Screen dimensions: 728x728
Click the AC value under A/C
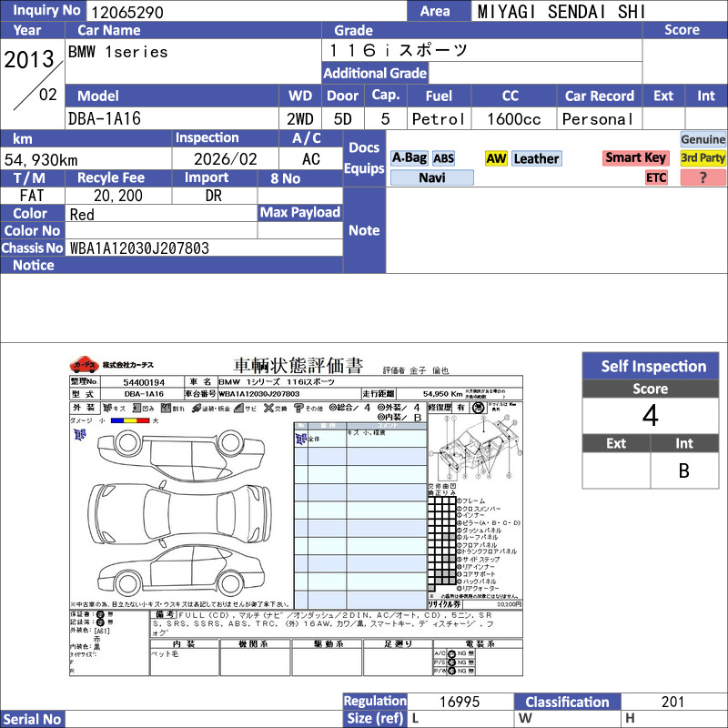[310, 159]
